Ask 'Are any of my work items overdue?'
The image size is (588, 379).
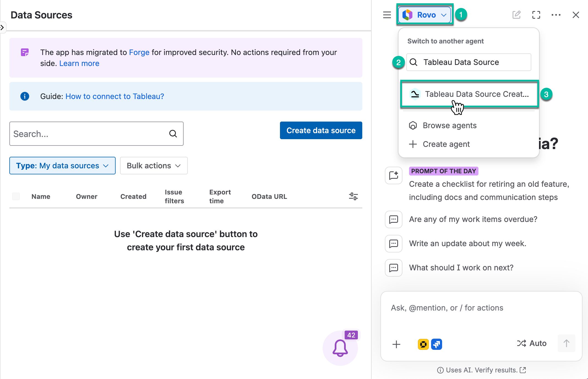point(473,219)
